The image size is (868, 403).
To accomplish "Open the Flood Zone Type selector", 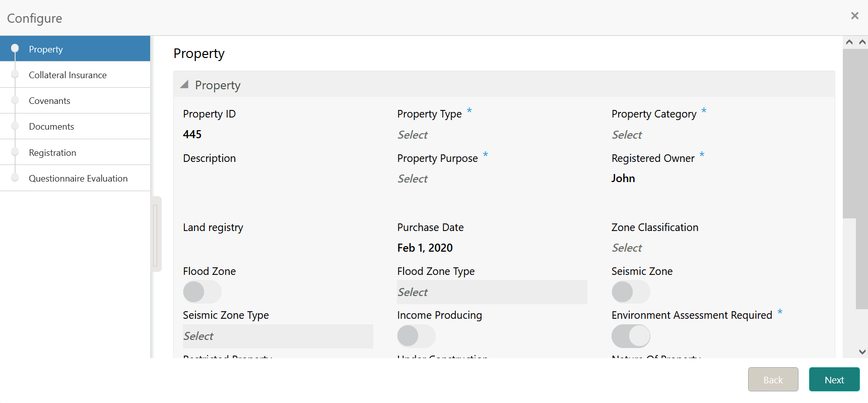I will coord(492,292).
